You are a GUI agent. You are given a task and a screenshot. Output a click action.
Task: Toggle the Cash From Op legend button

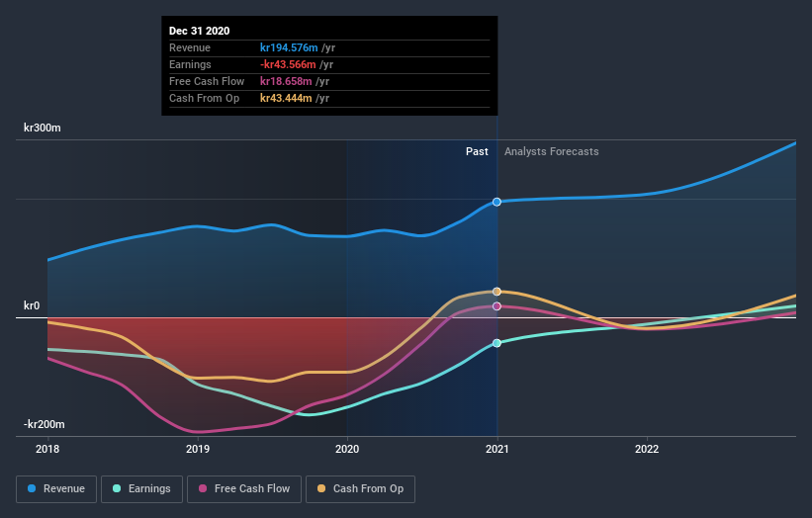pyautogui.click(x=360, y=489)
